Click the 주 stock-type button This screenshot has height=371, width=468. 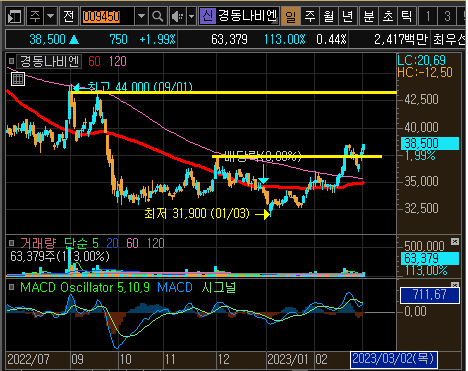coord(35,16)
